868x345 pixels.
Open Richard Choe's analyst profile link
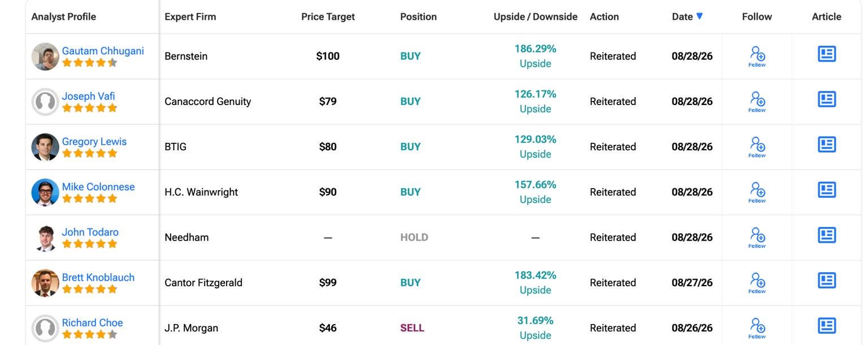92,323
